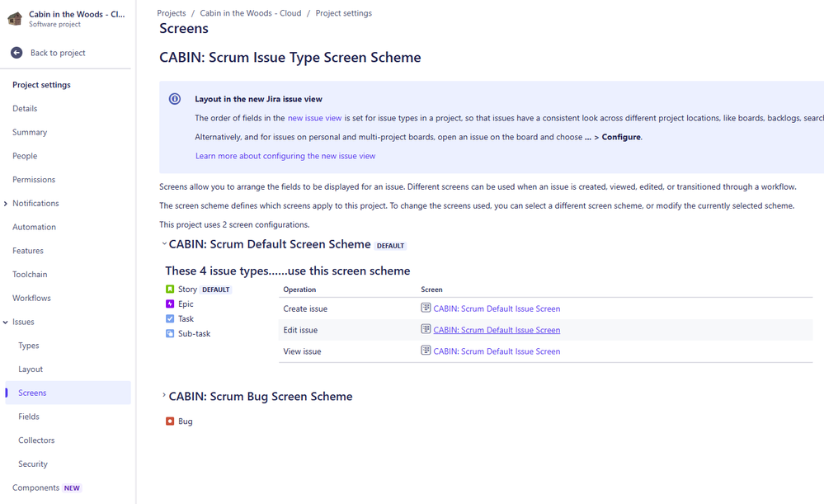The width and height of the screenshot is (824, 504).
Task: Click the back arrow circle icon
Action: (x=15, y=52)
